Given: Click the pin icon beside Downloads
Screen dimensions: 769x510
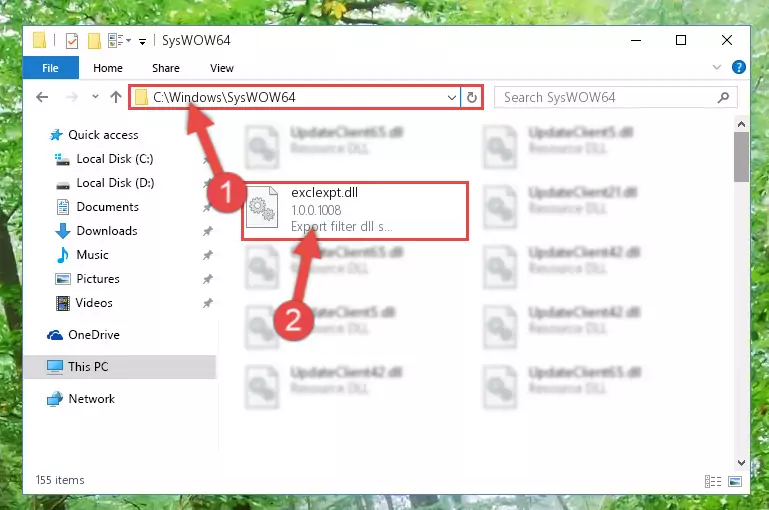Looking at the screenshot, I should 208,231.
